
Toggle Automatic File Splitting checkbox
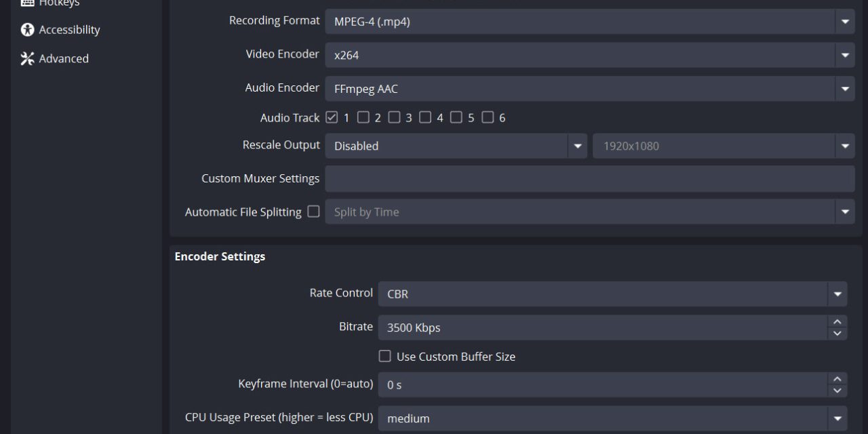click(313, 212)
